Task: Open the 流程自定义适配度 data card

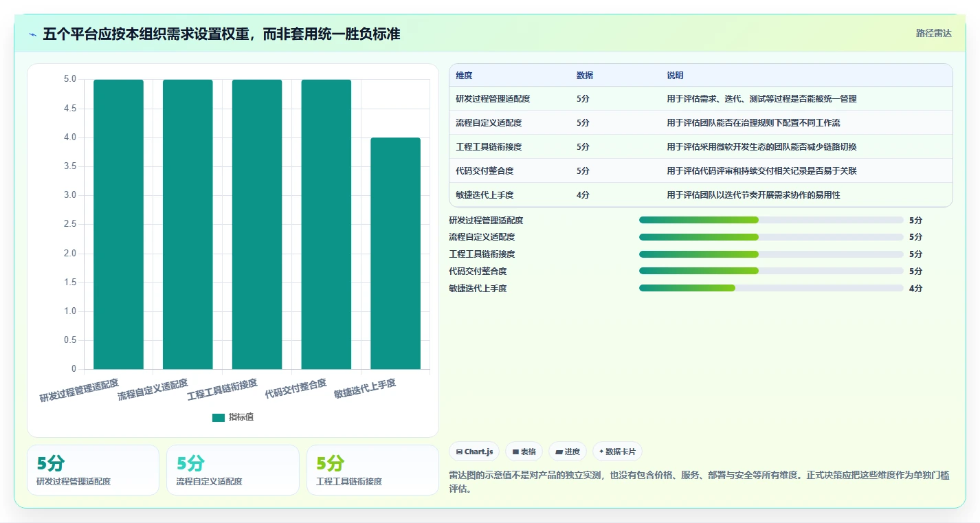Action: [233, 470]
